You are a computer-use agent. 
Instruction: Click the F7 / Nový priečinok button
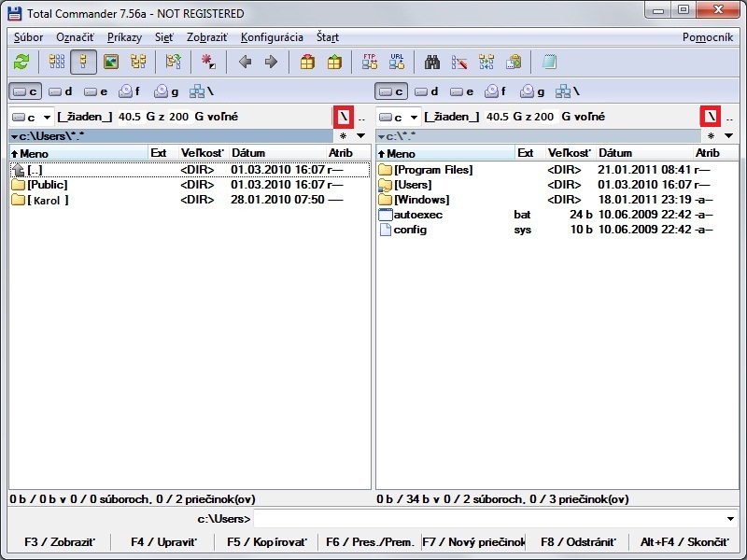pyautogui.click(x=473, y=542)
